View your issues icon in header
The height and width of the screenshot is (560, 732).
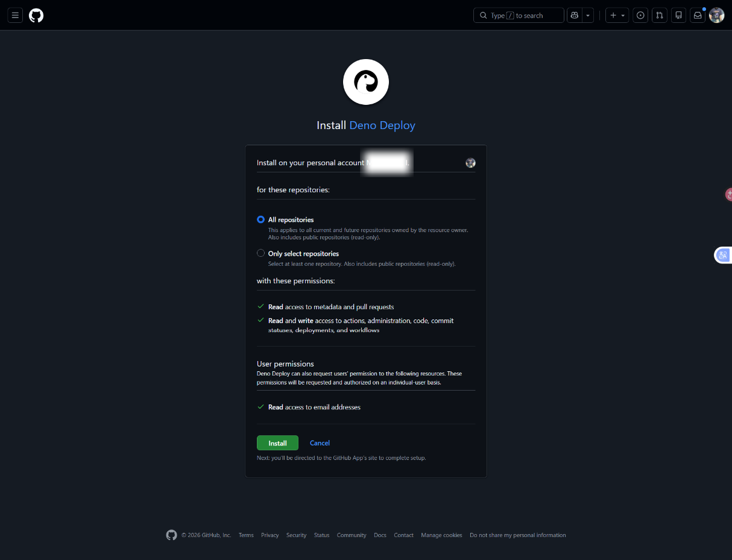[x=640, y=15]
